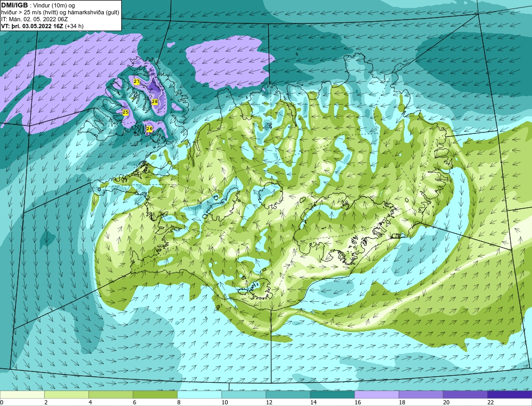The width and height of the screenshot is (532, 406).
Task: Click the legend scale value 20
Action: click(x=446, y=402)
